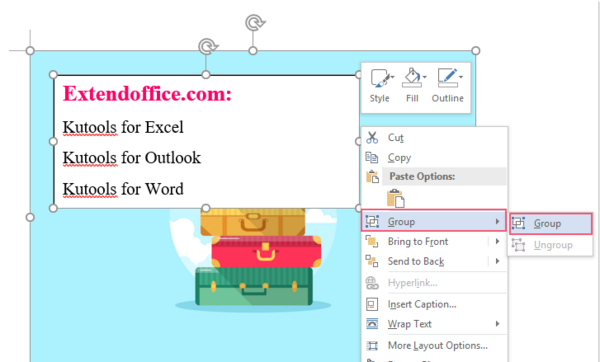Open the Fill dropdown arrow
This screenshot has width=600, height=362.
point(425,77)
